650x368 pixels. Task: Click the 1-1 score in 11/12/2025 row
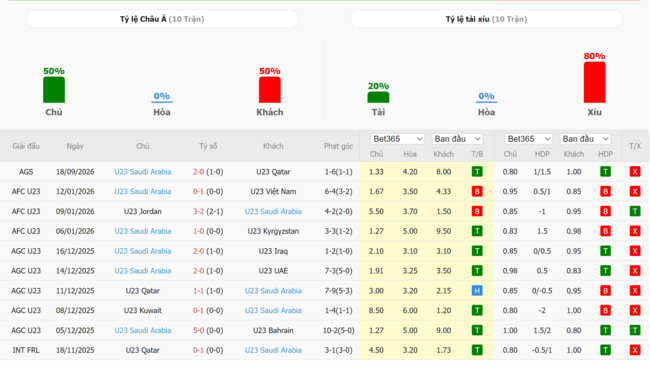coord(199,291)
